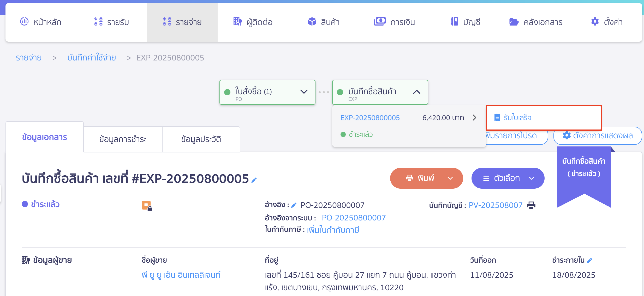Edit the อ้างอิง reference pencil icon
Image resolution: width=644 pixels, height=296 pixels.
pyautogui.click(x=294, y=205)
